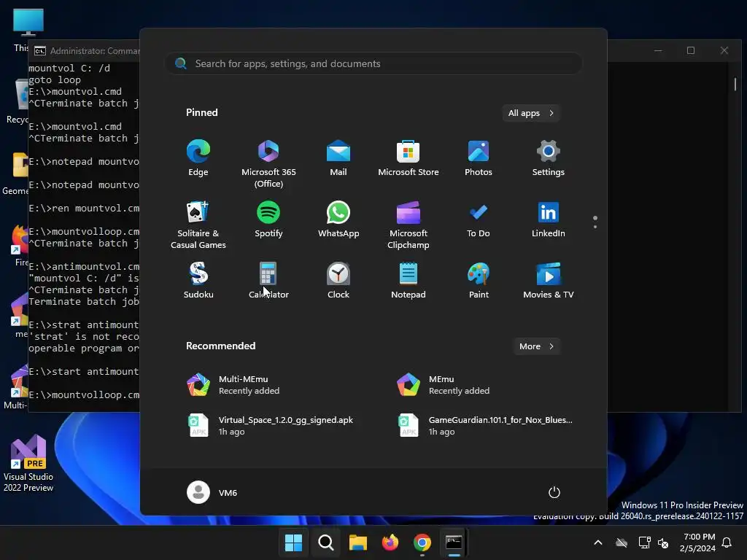
Task: Open recommended MEmu app
Action: point(443,385)
